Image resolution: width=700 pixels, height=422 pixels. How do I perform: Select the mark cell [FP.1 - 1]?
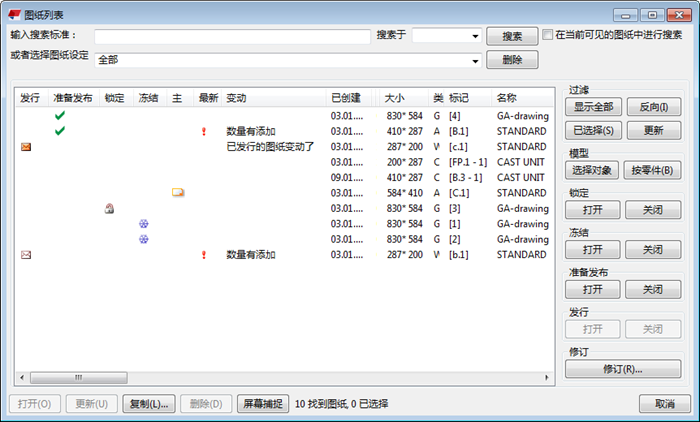point(468,162)
